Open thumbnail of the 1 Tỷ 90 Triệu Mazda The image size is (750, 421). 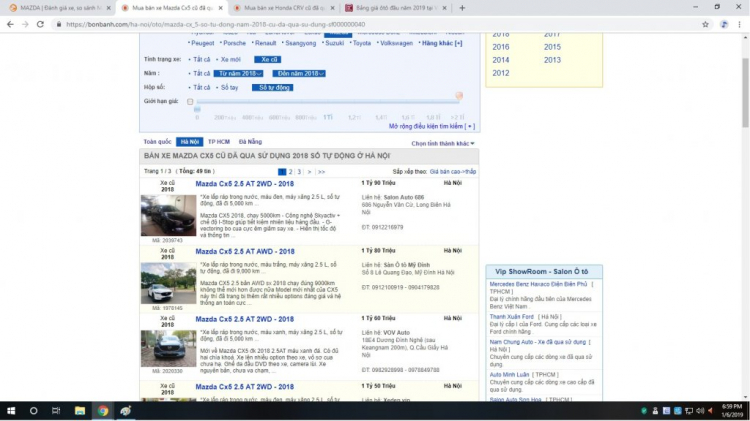[x=168, y=215]
